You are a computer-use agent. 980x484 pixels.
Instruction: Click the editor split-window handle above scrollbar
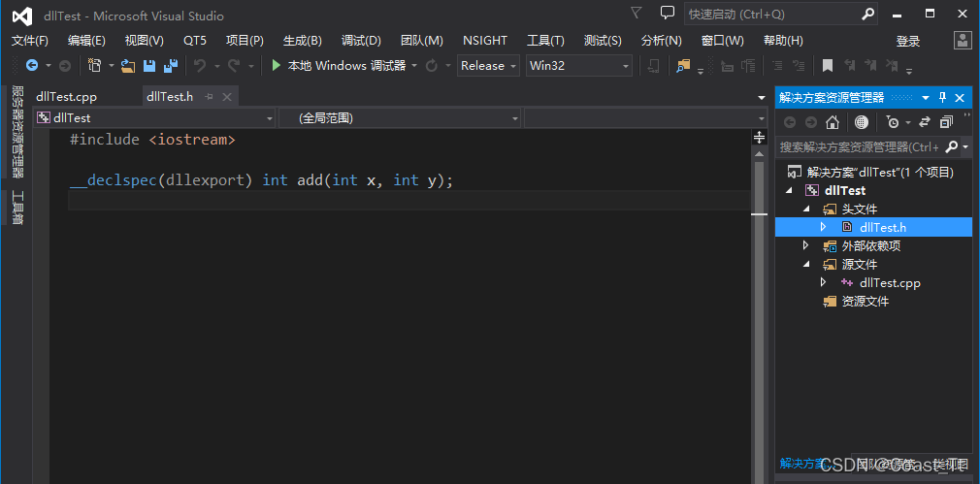pyautogui.click(x=760, y=137)
